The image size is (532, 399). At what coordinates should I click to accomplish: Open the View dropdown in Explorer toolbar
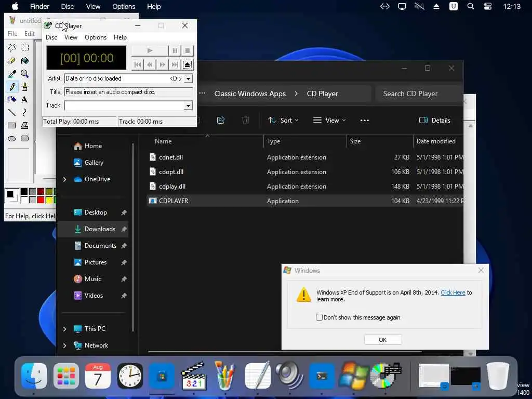(x=329, y=120)
